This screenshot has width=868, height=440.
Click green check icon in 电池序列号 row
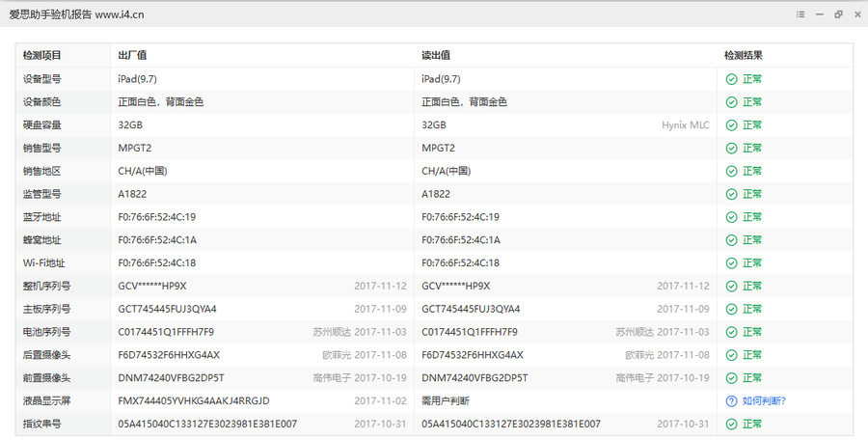731,332
